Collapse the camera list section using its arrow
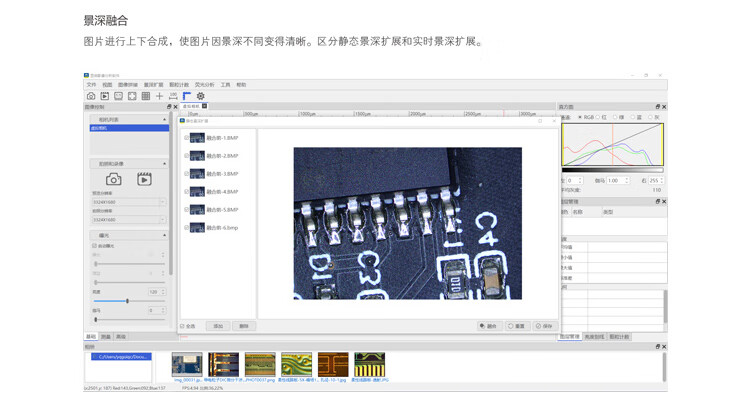The height and width of the screenshot is (404, 750). 165,120
